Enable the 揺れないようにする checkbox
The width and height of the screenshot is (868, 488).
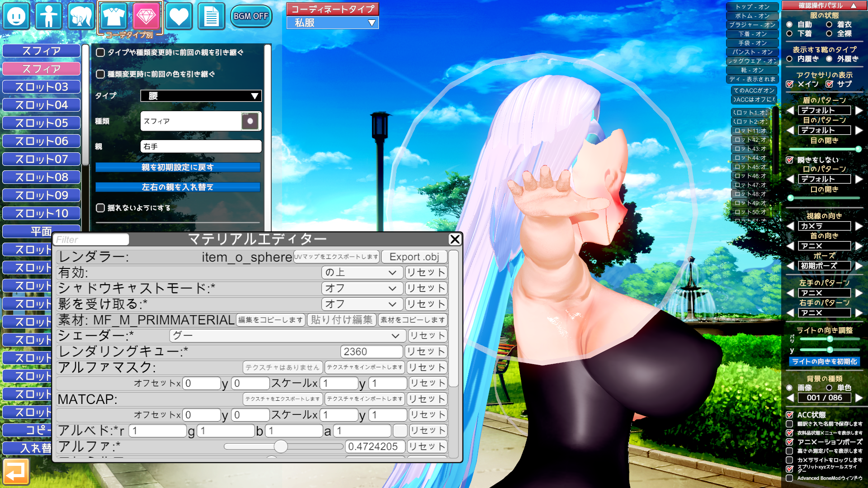tap(100, 208)
